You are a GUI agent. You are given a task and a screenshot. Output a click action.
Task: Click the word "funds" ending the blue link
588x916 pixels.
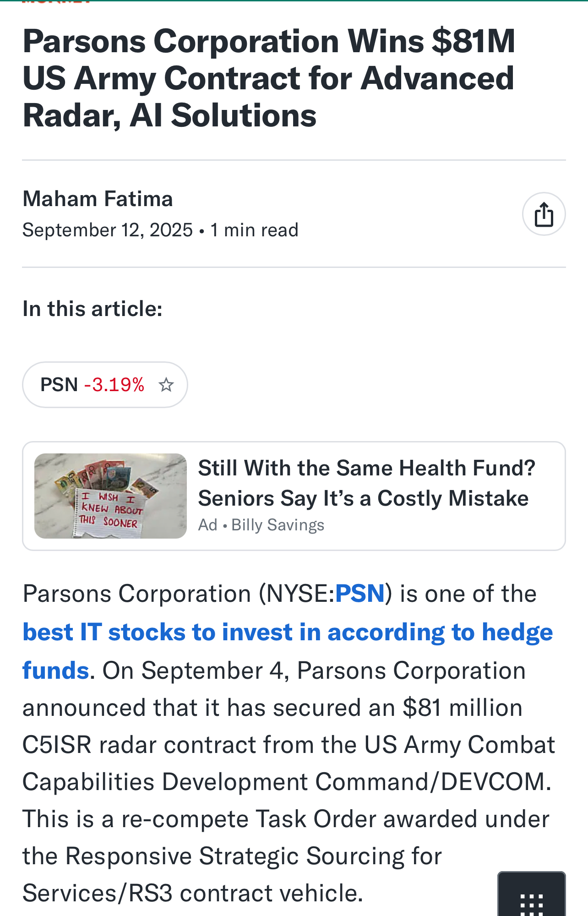pyautogui.click(x=55, y=671)
